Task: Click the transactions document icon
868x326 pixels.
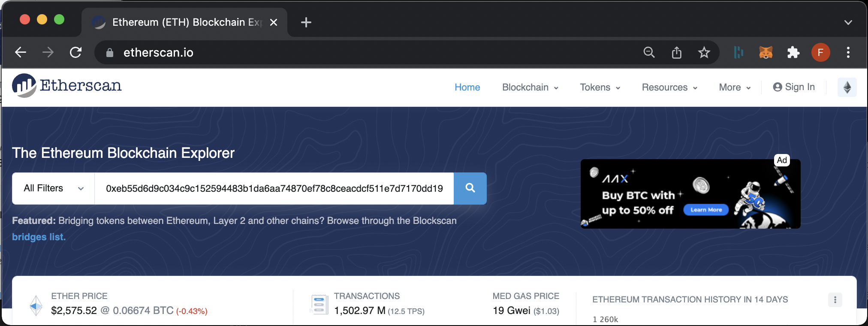Action: pyautogui.click(x=319, y=305)
